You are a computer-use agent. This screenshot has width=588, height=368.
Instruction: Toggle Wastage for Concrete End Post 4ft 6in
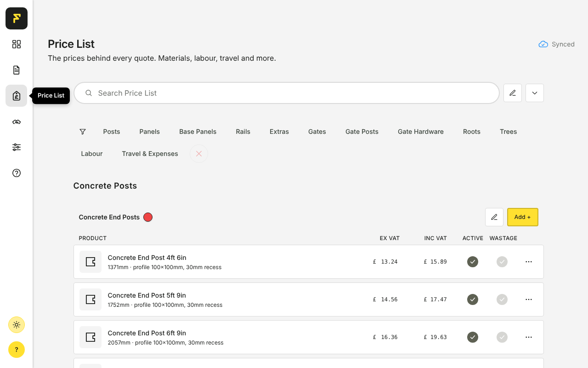coord(502,262)
